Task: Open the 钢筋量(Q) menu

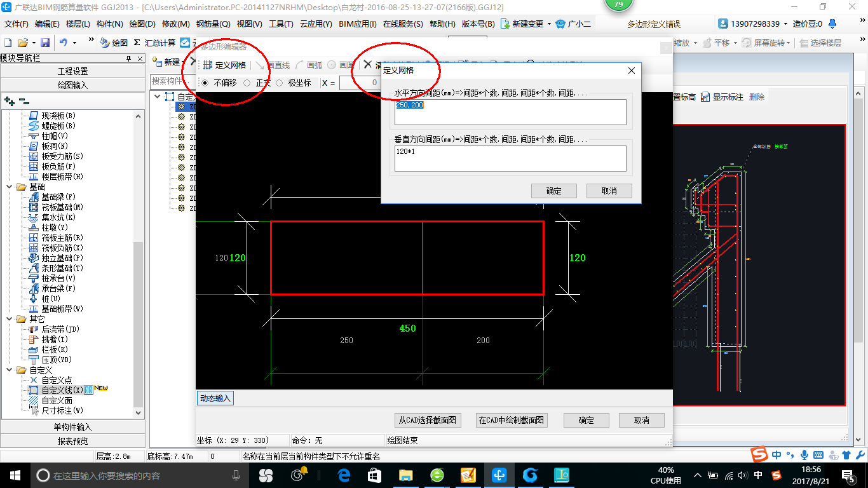Action: (x=213, y=24)
